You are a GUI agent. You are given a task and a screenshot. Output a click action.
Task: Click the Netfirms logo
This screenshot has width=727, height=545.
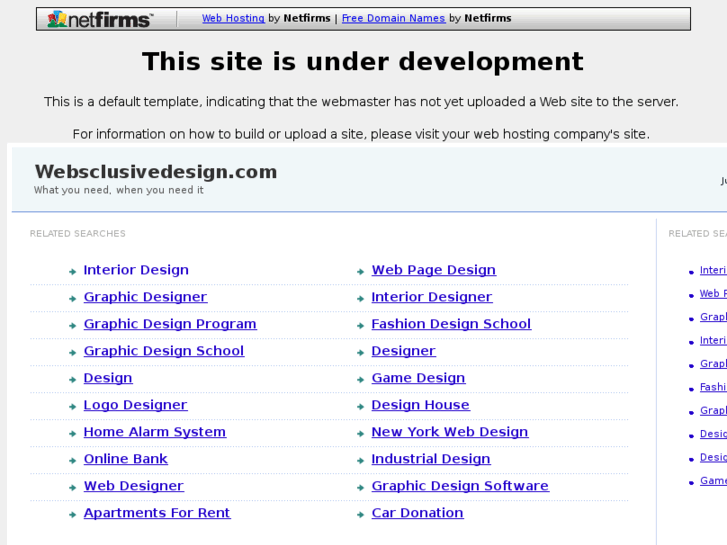100,19
